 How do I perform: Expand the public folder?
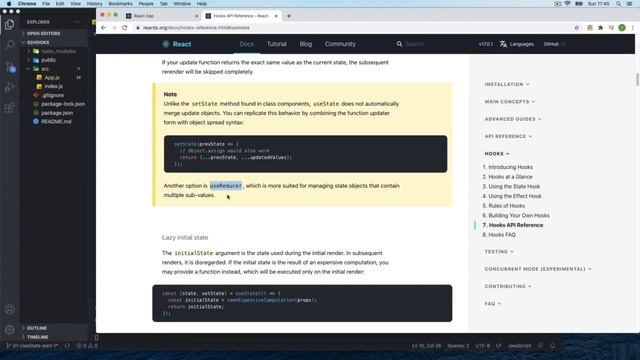pyautogui.click(x=48, y=60)
